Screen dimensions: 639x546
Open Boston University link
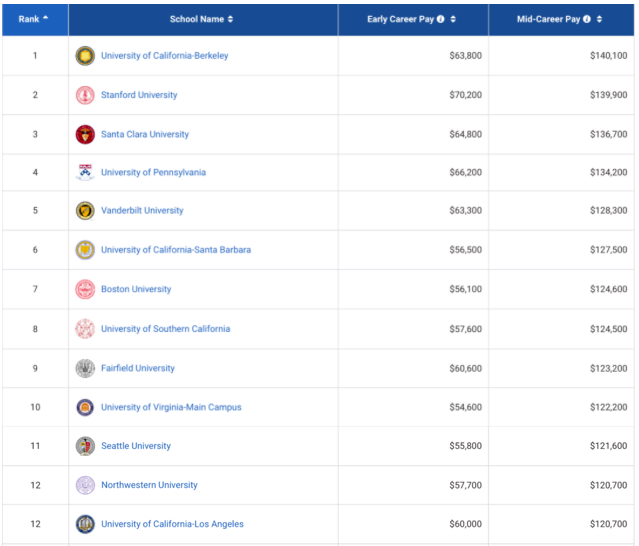[136, 289]
